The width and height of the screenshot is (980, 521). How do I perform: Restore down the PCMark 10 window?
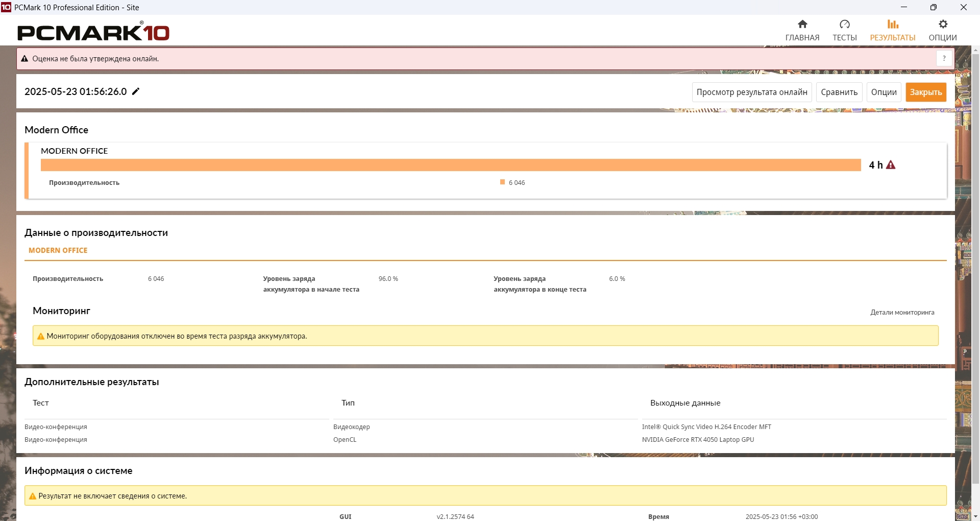click(x=934, y=7)
